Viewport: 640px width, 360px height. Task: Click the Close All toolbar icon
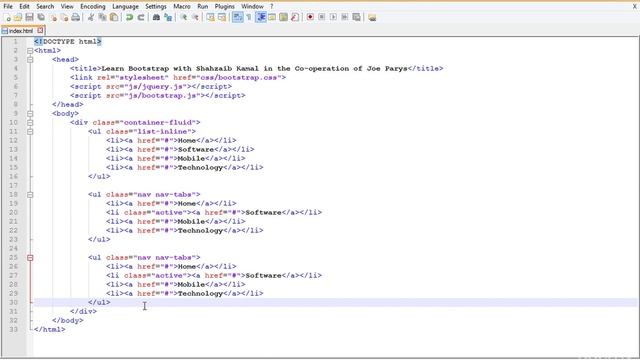coord(64,17)
